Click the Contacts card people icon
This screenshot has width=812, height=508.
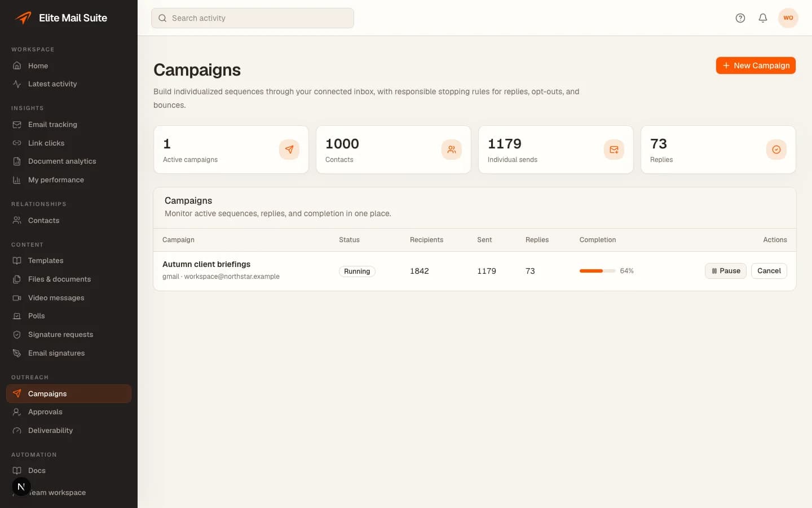point(452,150)
